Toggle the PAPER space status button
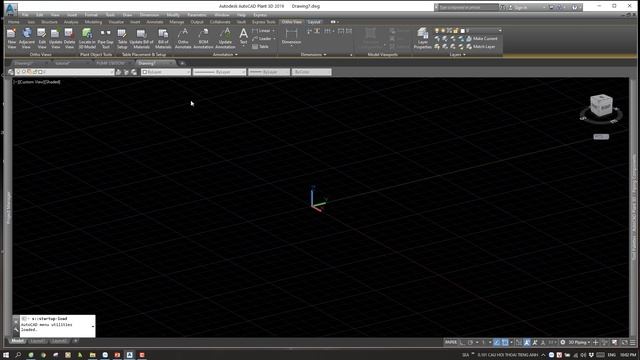Screen dimensions: 640x360 pos(451,342)
